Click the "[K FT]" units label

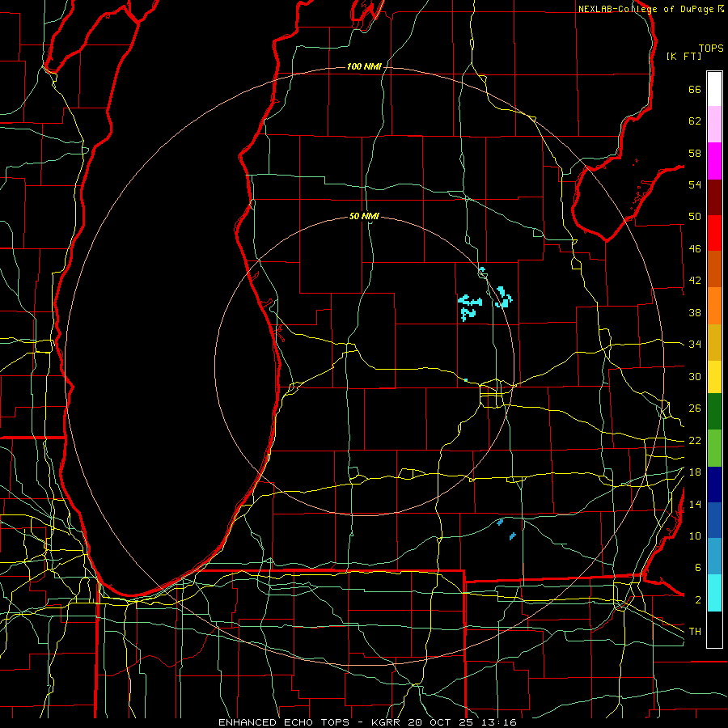(684, 56)
